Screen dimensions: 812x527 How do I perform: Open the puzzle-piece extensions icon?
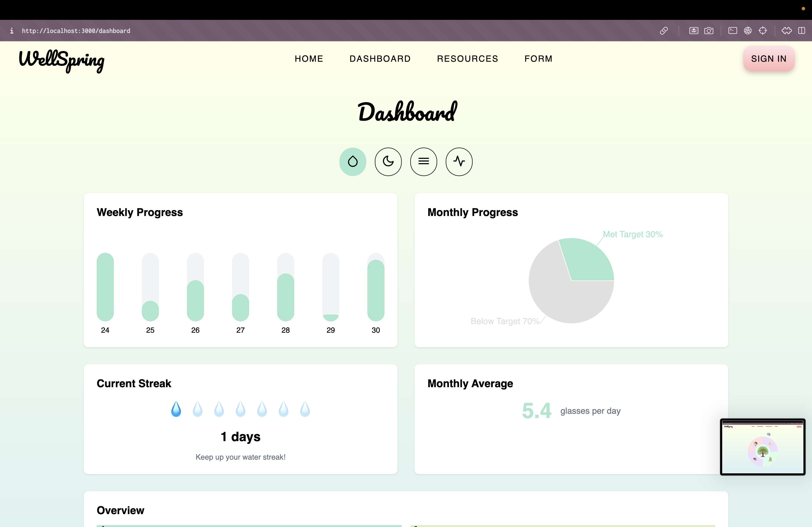pos(786,31)
